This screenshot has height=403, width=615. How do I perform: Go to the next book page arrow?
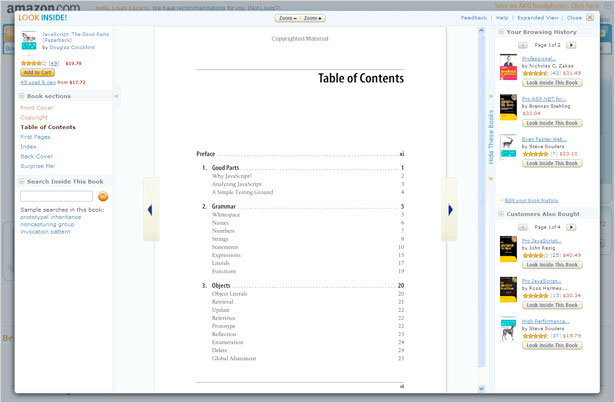click(x=450, y=210)
